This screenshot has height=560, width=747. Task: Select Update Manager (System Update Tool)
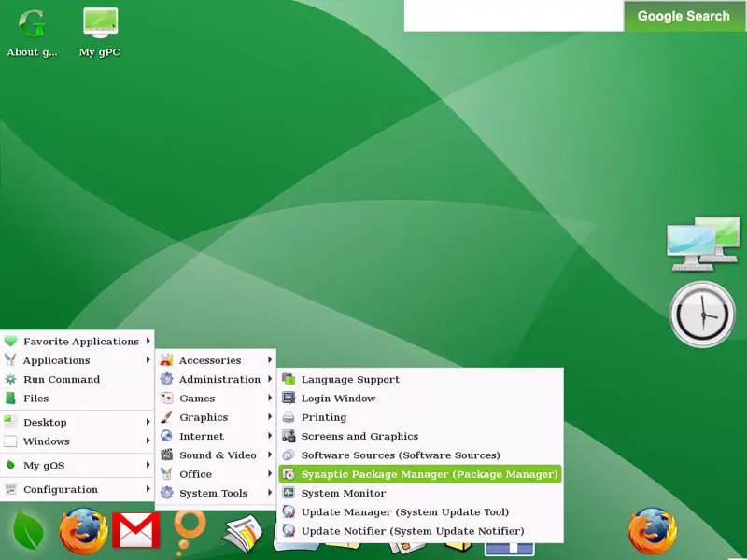(420, 511)
